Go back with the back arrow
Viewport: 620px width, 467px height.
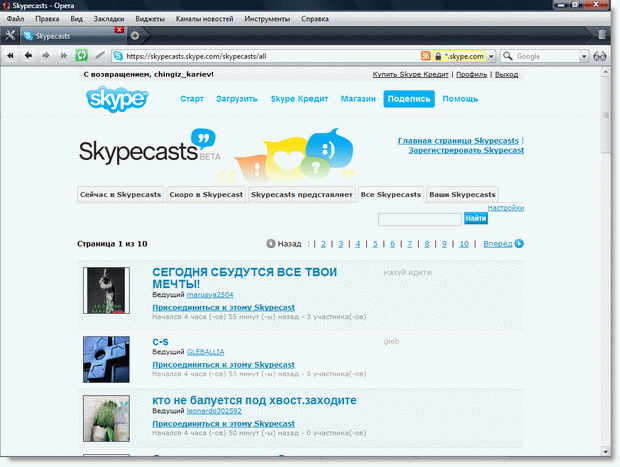28,56
